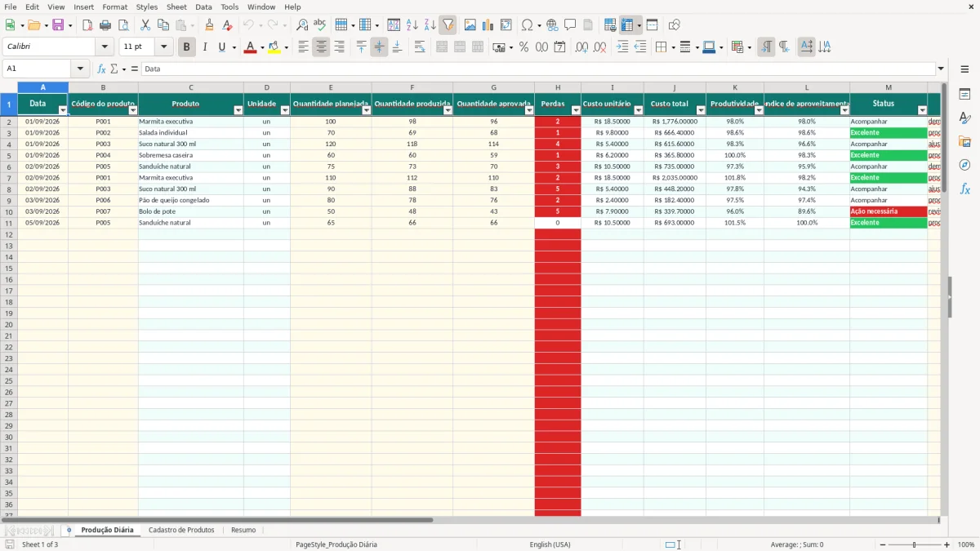The height and width of the screenshot is (551, 980).
Task: Toggle Bold formatting
Action: (186, 47)
